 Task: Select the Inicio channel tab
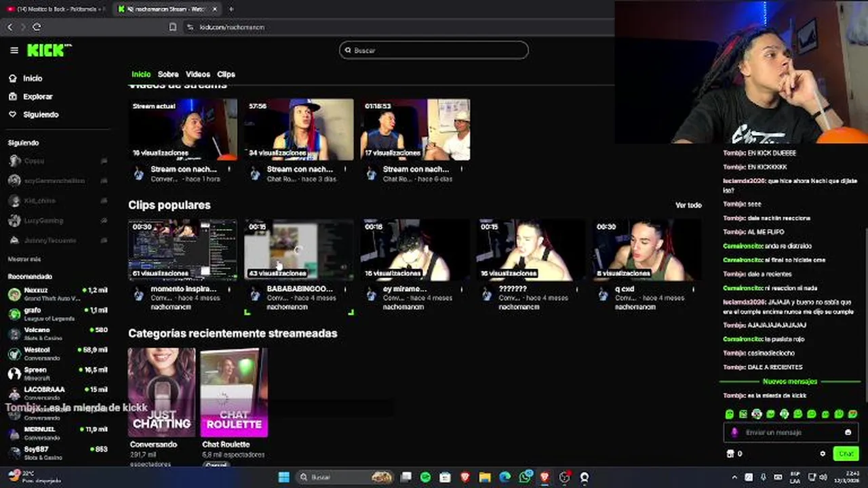pos(141,75)
